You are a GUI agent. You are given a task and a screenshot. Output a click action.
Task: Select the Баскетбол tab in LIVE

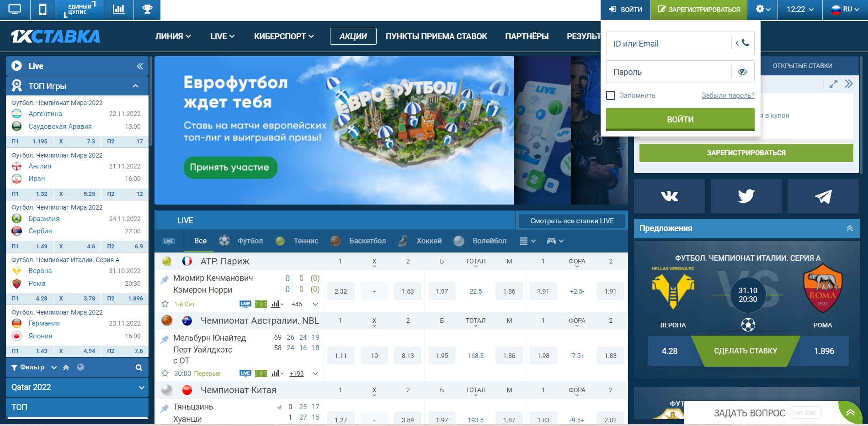[x=358, y=241]
